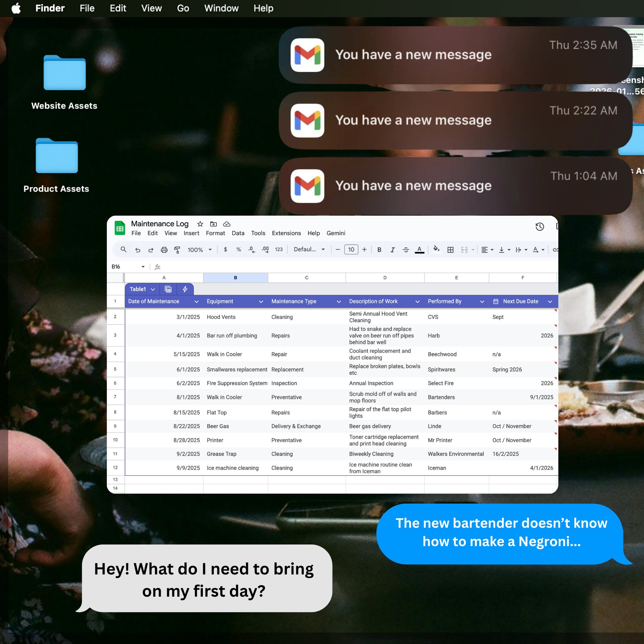Open vertical align dropdown
644x644 pixels.
(504, 250)
